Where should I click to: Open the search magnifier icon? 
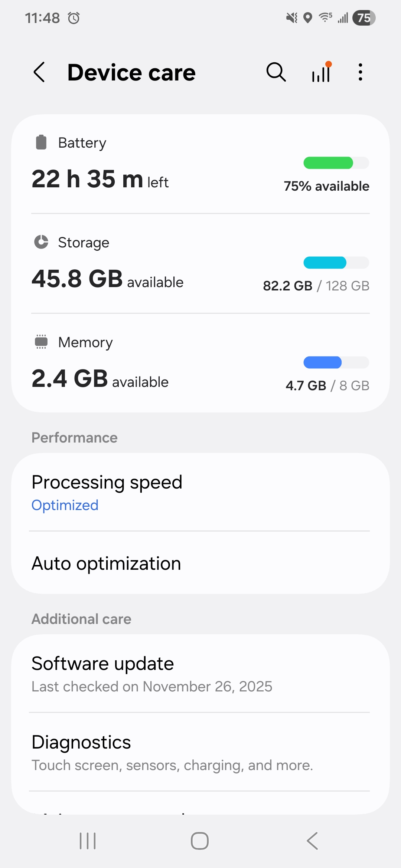pos(276,72)
